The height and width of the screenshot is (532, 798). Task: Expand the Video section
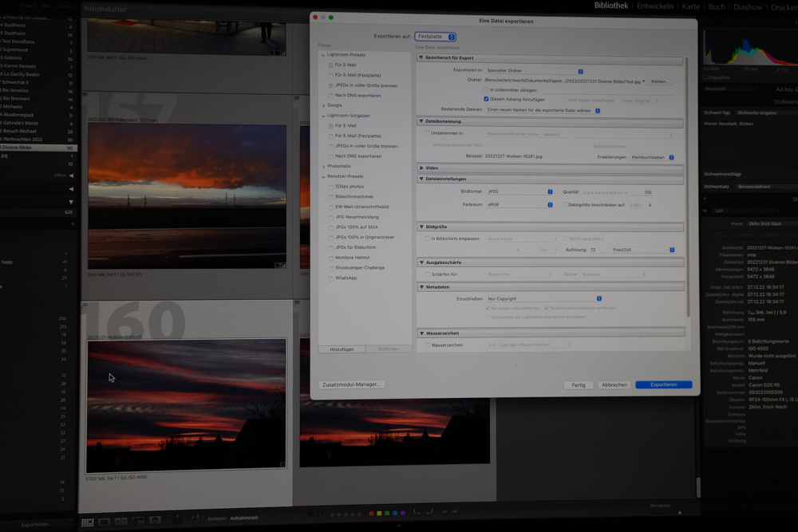[x=421, y=167]
